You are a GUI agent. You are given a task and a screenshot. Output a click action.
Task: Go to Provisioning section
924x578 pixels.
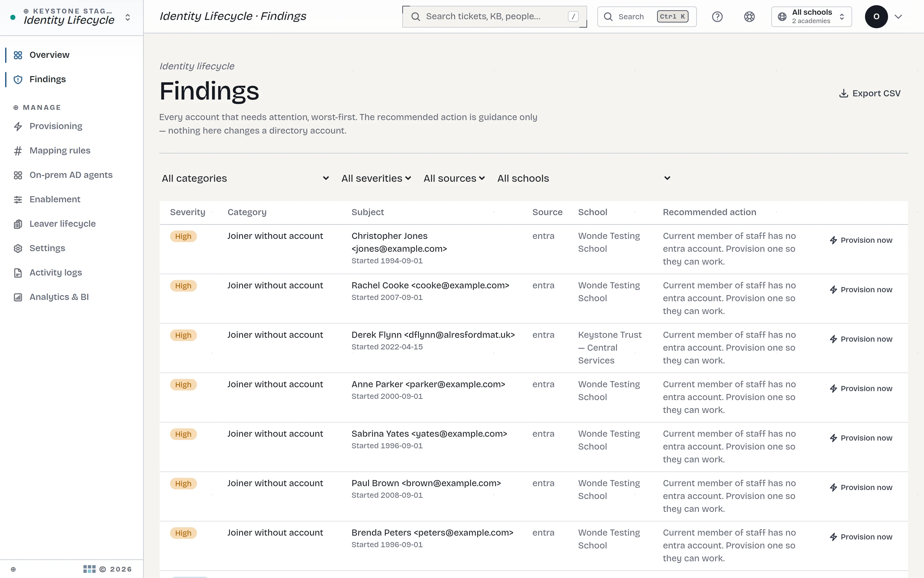[72, 126]
